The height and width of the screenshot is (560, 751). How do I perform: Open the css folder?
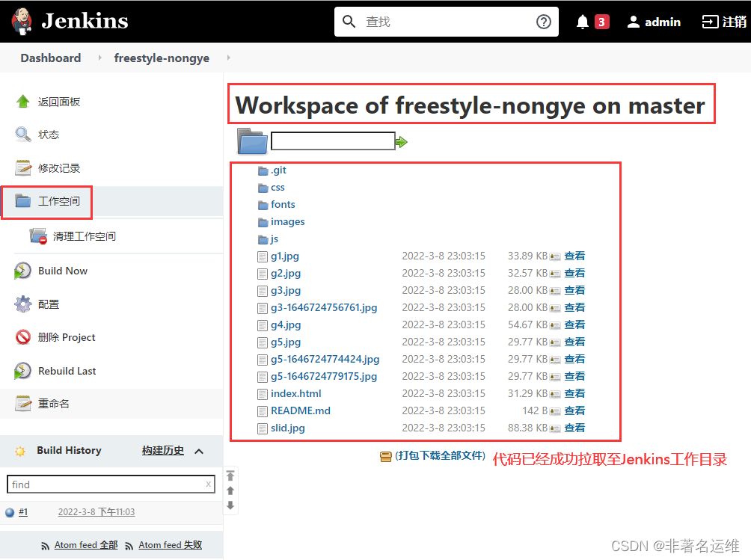[x=278, y=187]
